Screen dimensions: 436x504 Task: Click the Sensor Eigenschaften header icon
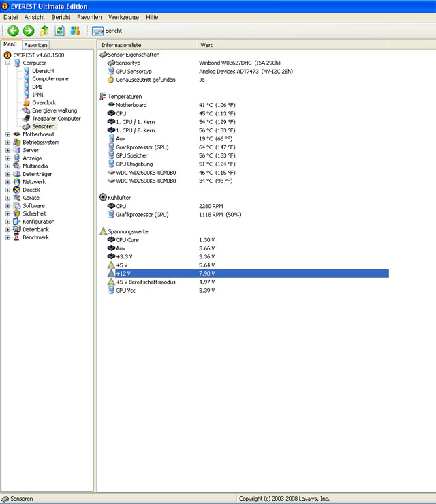pyautogui.click(x=104, y=55)
